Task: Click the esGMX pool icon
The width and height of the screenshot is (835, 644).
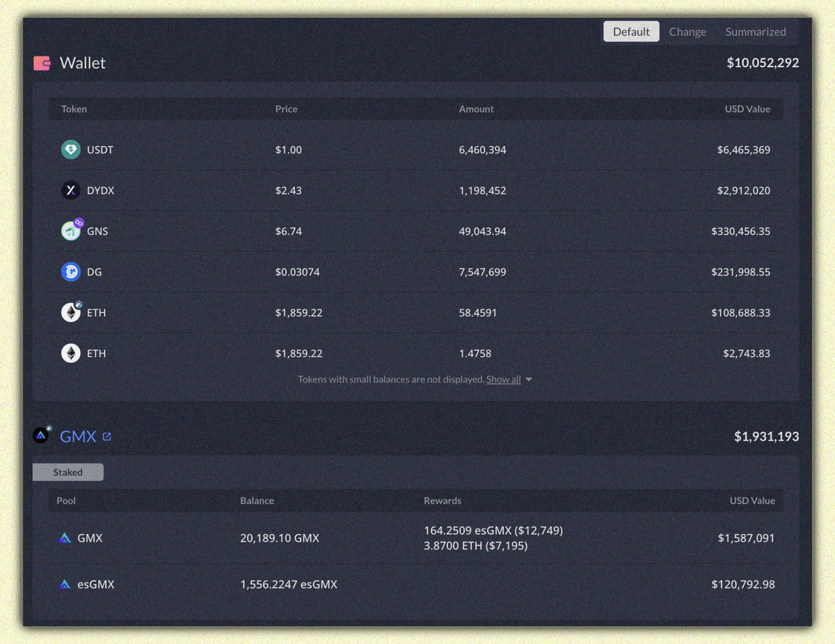Action: pos(65,585)
